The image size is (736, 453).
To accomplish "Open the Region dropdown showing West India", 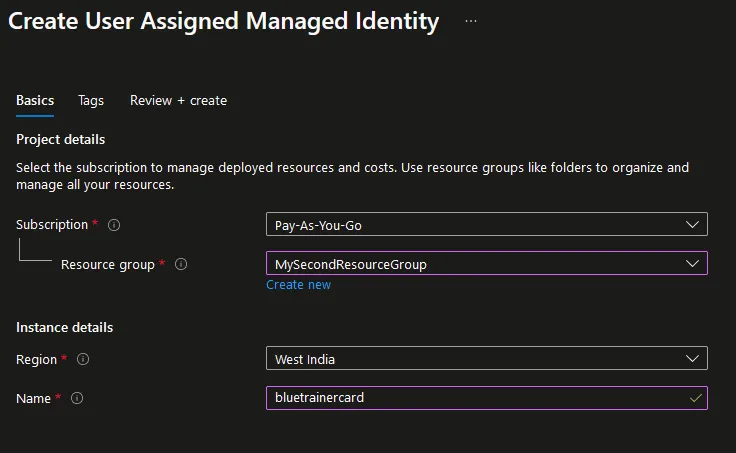I will coord(487,358).
